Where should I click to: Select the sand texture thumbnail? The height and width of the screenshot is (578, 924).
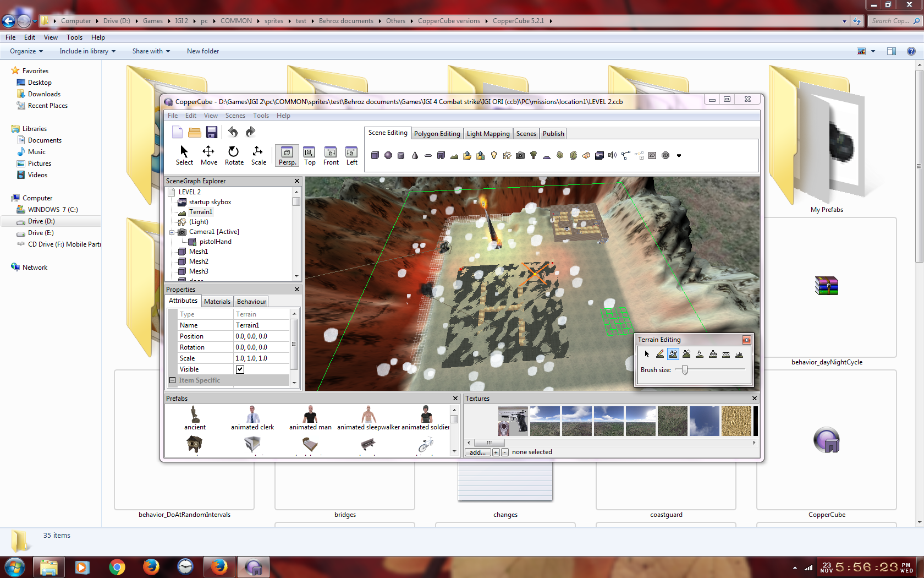click(x=736, y=421)
